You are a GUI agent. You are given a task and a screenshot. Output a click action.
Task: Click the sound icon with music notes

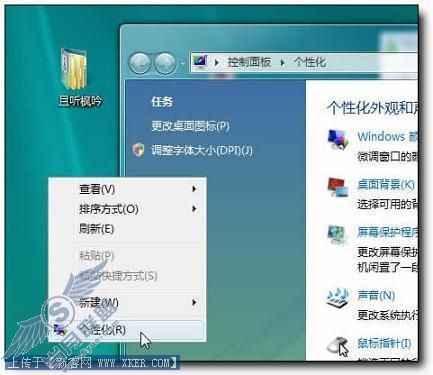click(338, 297)
